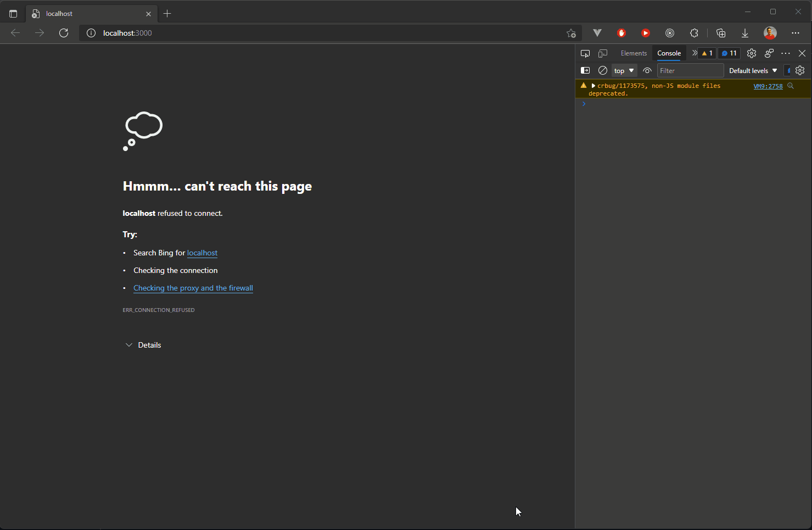Toggle the live expression eye icon
The width and height of the screenshot is (812, 530).
pyautogui.click(x=647, y=70)
